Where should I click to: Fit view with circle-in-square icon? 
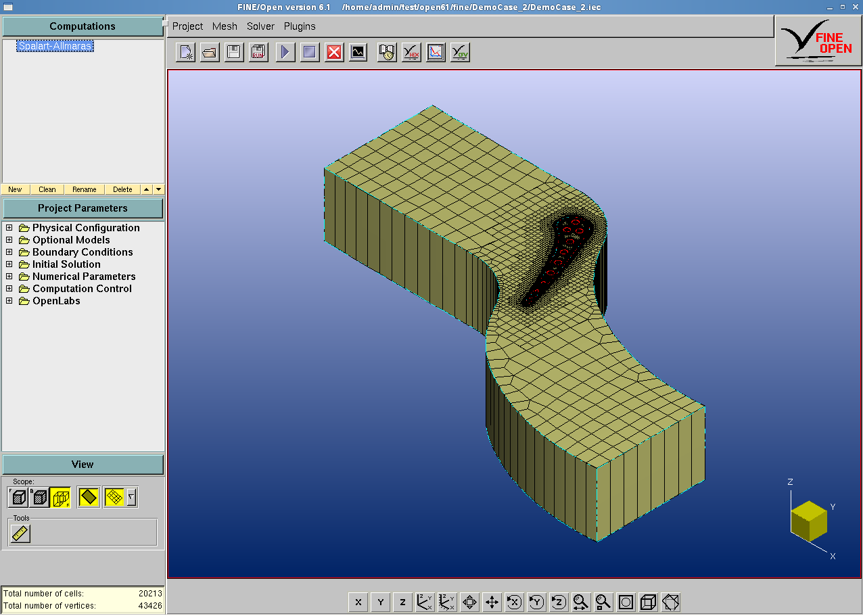coord(626,602)
